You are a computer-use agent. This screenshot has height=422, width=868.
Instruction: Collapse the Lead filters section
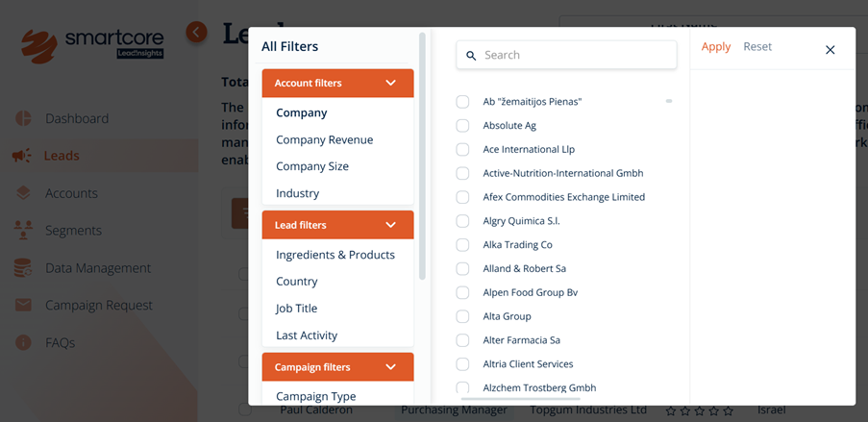click(x=390, y=225)
